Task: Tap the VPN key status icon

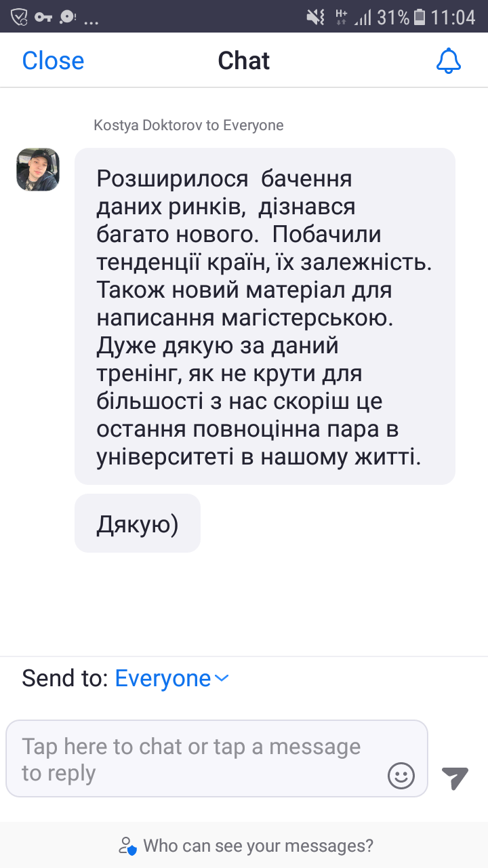Action: click(x=43, y=17)
